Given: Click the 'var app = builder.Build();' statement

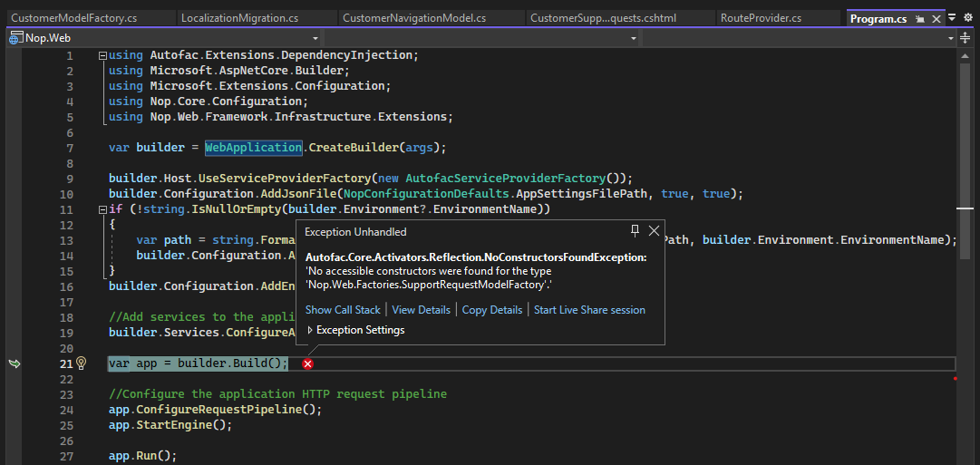Looking at the screenshot, I should click(199, 363).
